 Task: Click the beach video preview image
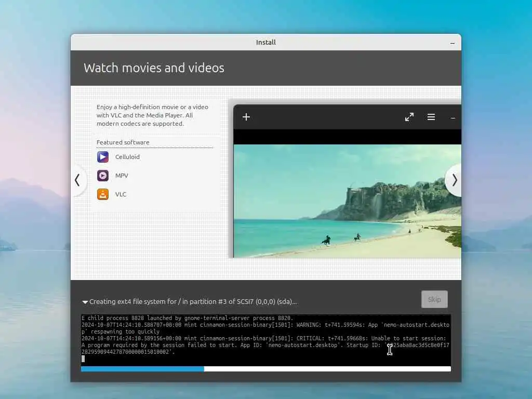click(348, 201)
